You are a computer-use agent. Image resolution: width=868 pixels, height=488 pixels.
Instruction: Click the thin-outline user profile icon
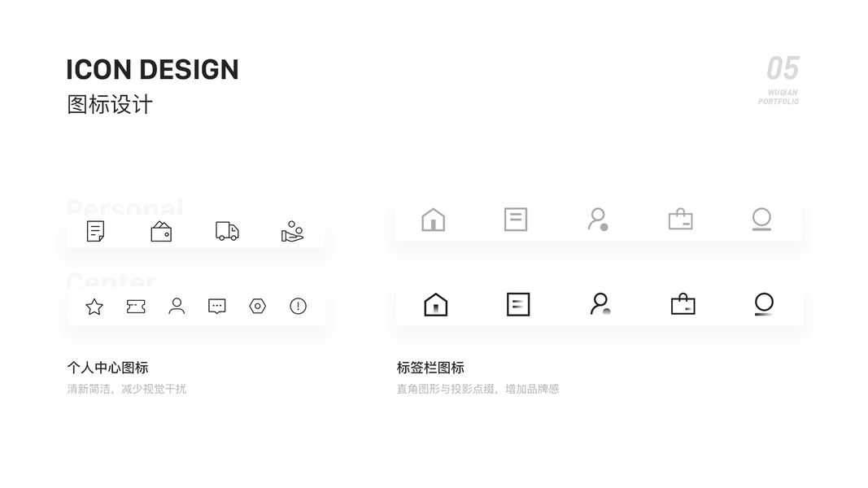pyautogui.click(x=177, y=306)
